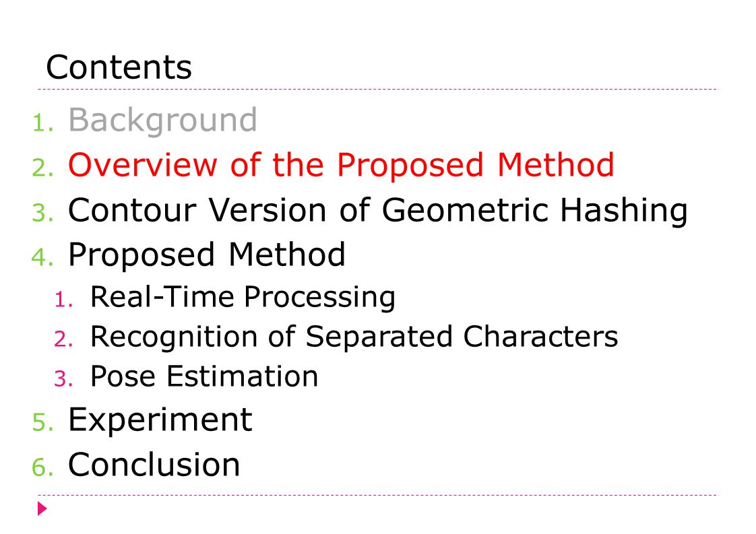Click the green number 4 list marker

pos(43,257)
